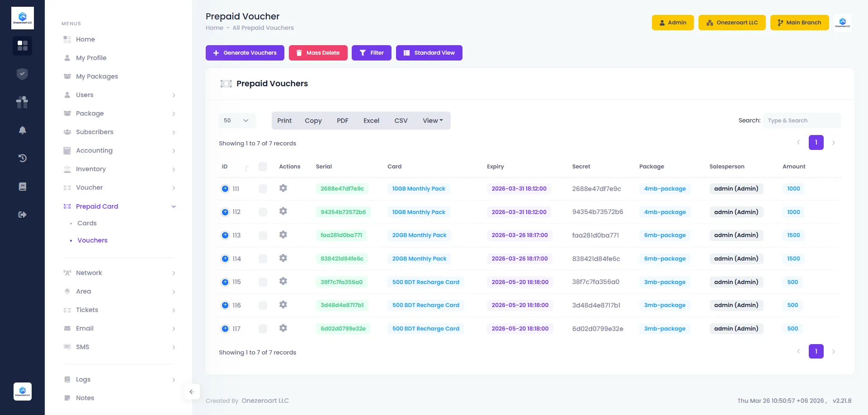Go to Cards under Prepaid Card
868x415 pixels.
(x=87, y=223)
